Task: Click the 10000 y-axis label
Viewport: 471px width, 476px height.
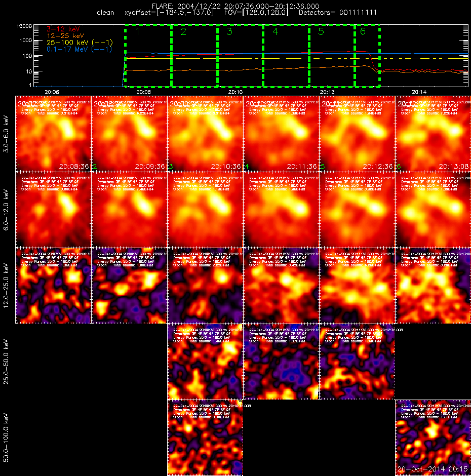Action: coord(24,26)
